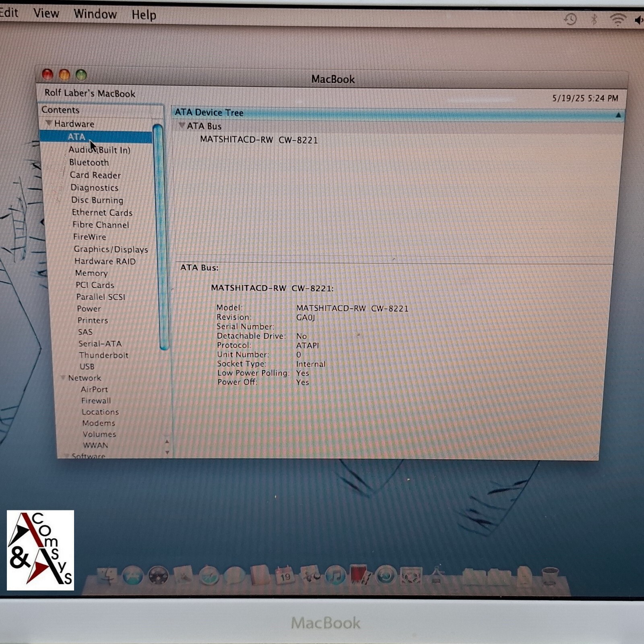Click the GA0J revision value
Screen dimensions: 644x644
(x=305, y=317)
